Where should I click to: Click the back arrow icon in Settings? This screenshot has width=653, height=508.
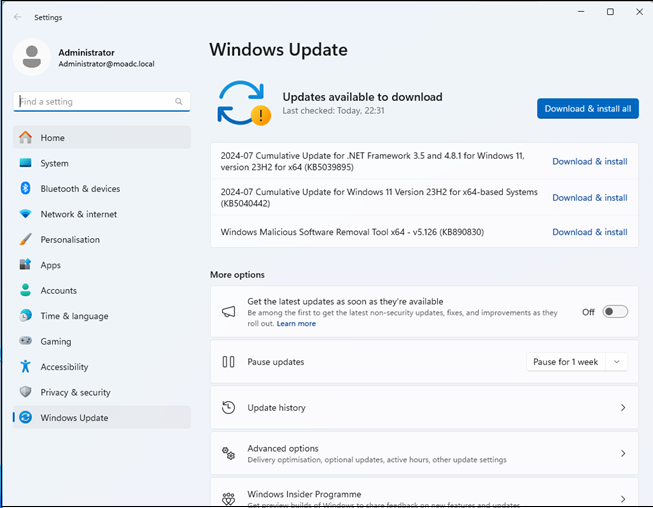point(17,17)
